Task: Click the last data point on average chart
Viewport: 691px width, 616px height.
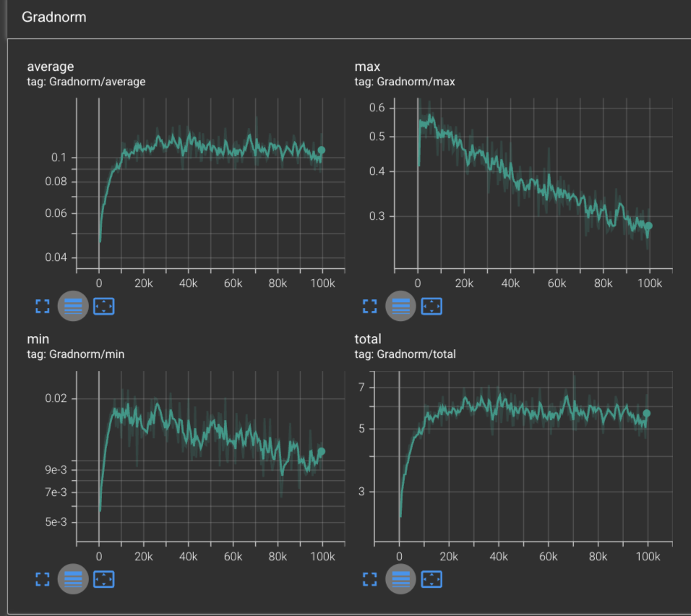Action: click(321, 150)
